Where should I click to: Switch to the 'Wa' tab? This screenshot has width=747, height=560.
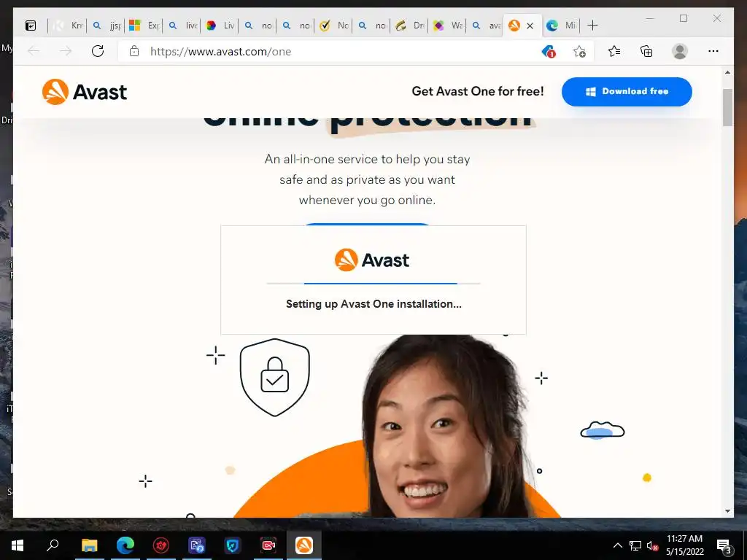click(x=447, y=26)
